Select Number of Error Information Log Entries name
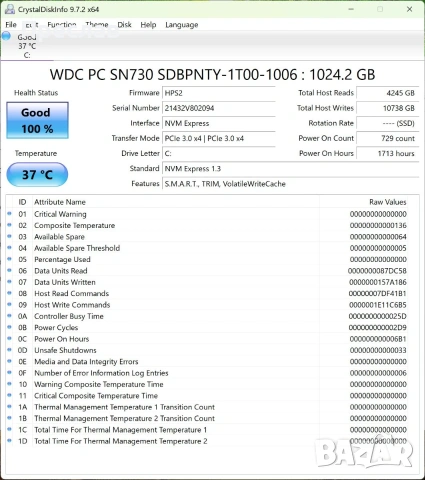 coord(101,373)
